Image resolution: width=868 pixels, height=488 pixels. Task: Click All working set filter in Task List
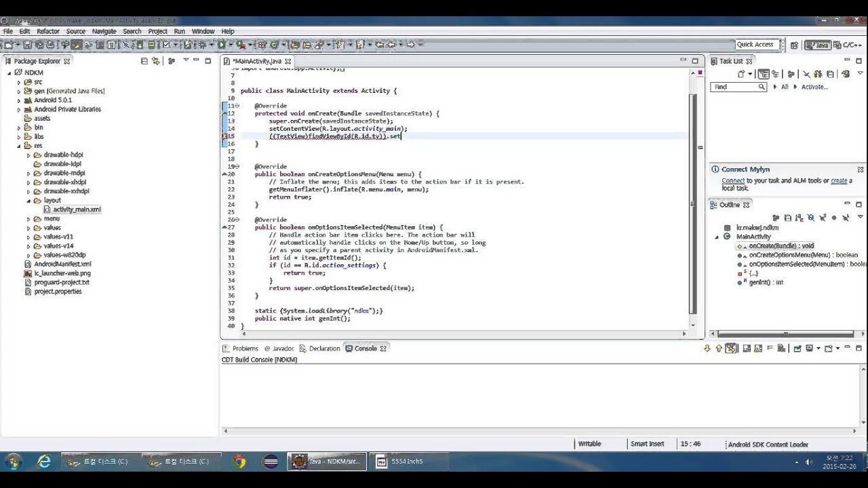pos(785,87)
